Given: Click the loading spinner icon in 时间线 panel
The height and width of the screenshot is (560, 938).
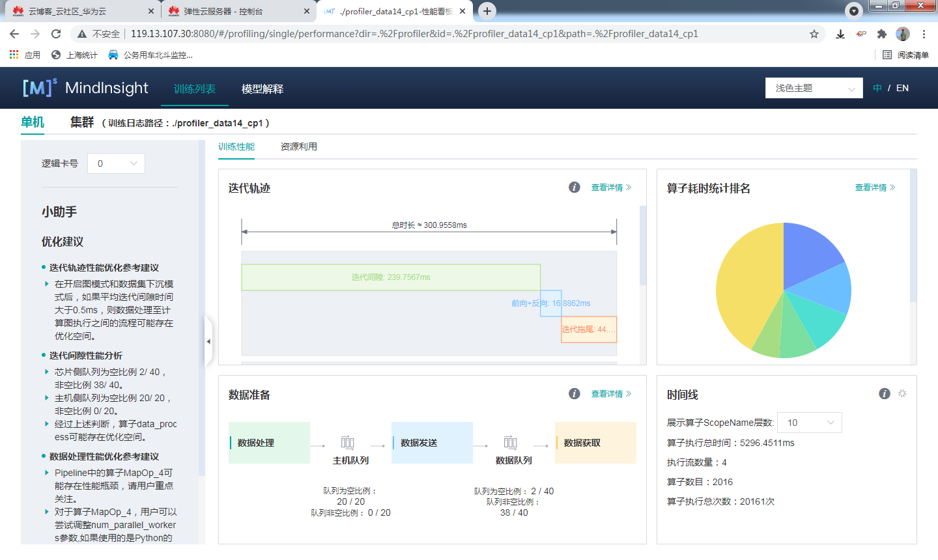Looking at the screenshot, I should tap(902, 393).
